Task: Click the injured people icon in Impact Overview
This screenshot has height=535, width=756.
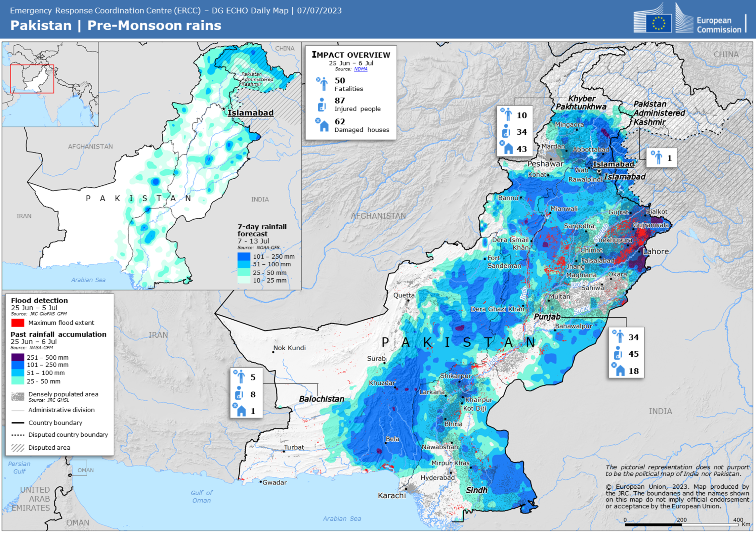Action: [x=322, y=105]
